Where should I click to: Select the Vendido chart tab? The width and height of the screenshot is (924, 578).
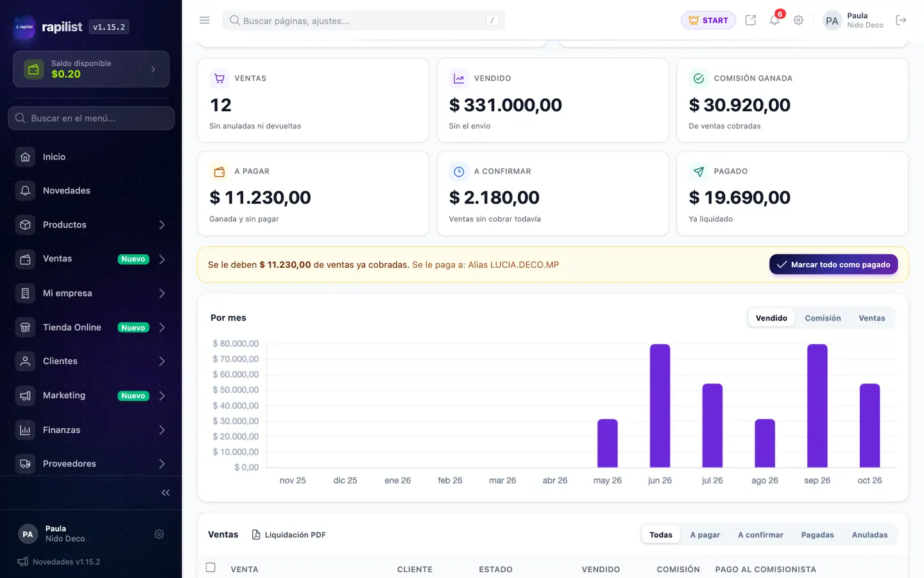[771, 318]
